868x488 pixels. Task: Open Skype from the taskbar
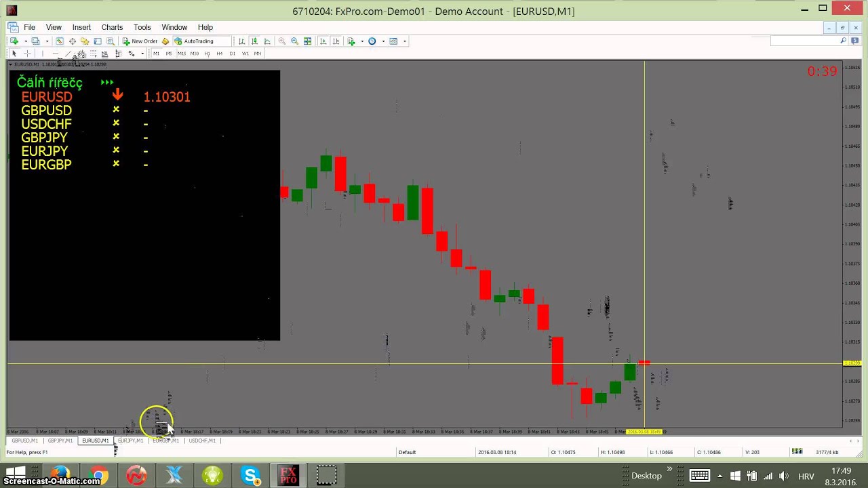(x=251, y=476)
